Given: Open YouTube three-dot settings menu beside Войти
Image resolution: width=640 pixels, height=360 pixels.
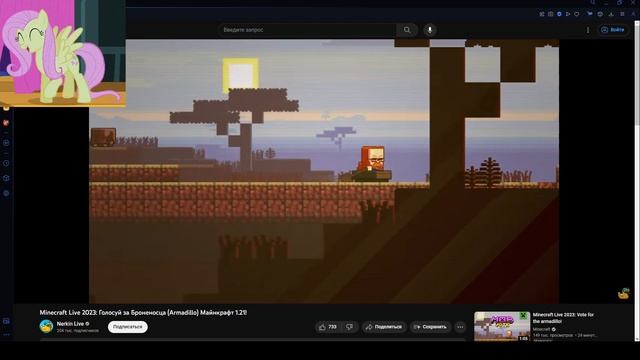Looking at the screenshot, I should point(588,30).
